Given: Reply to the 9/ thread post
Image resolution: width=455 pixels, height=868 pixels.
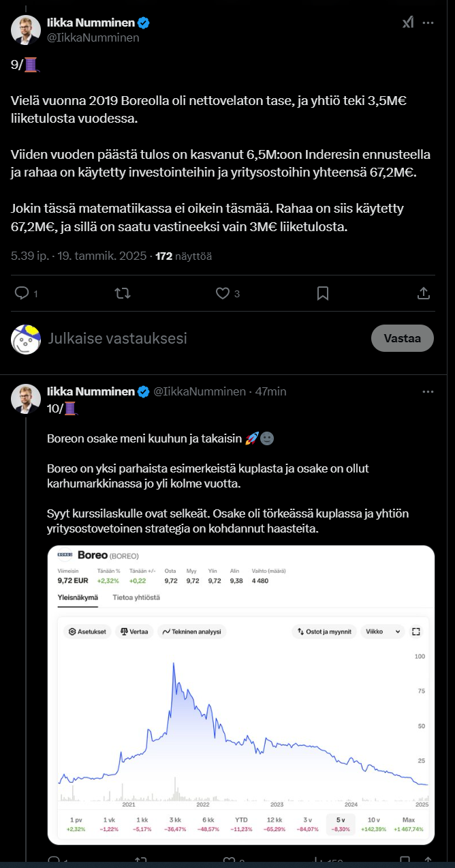Looking at the screenshot, I should click(x=22, y=293).
